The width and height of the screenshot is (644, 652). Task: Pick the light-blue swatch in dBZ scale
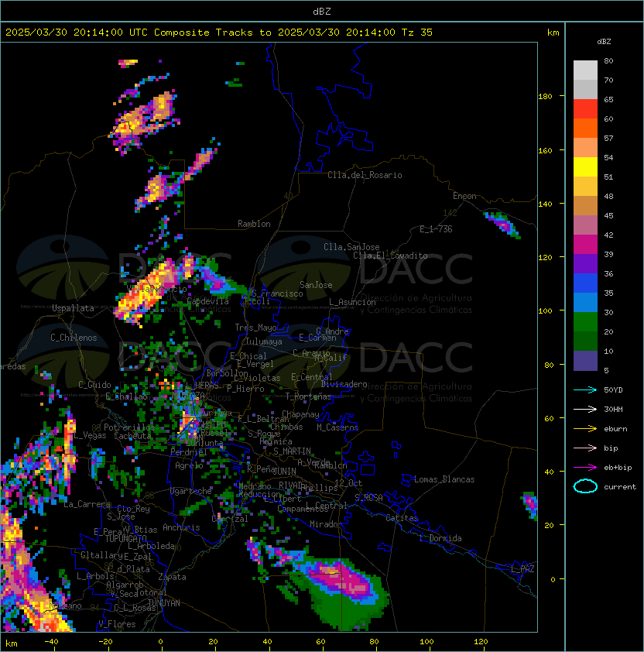tap(585, 303)
